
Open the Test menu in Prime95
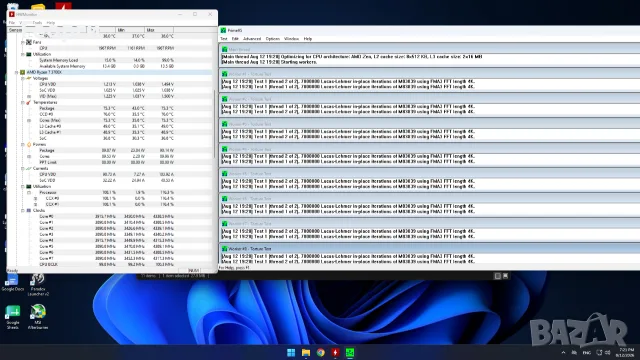point(224,39)
